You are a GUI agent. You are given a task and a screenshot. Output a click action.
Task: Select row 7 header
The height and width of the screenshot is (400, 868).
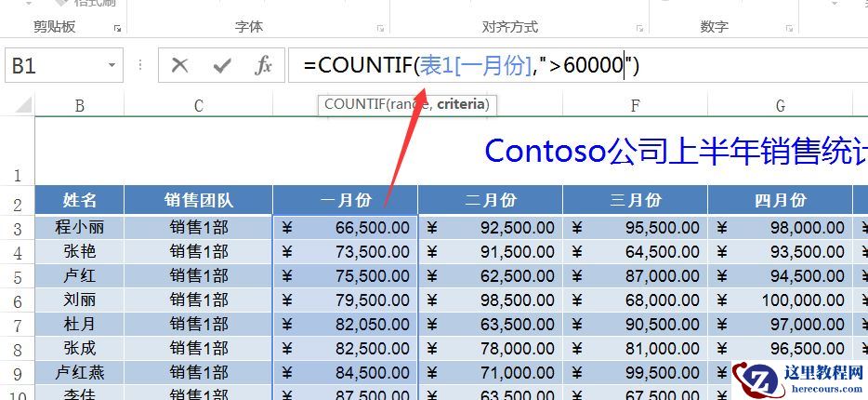pyautogui.click(x=17, y=326)
